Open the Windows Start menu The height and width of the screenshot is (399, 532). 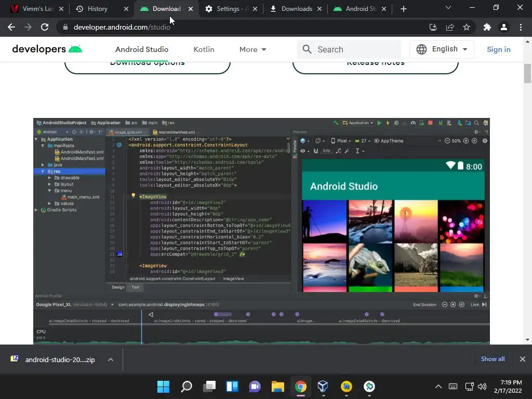tap(163, 387)
